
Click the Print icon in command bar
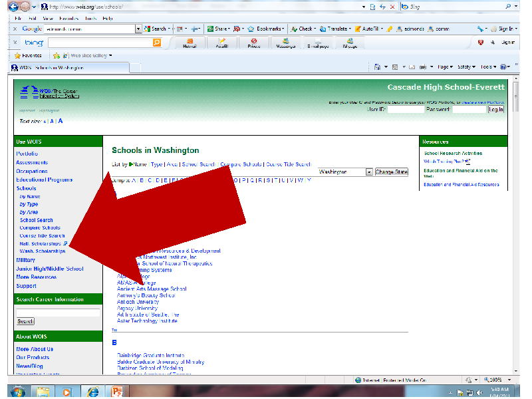coord(423,67)
